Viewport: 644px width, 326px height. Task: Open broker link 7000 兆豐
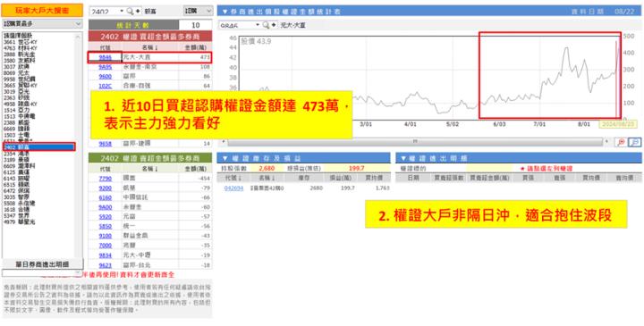point(106,246)
